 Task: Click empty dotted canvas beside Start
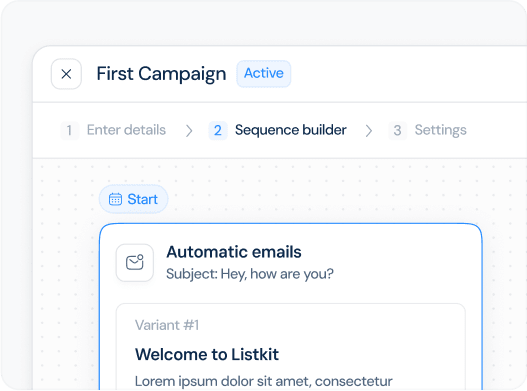[x=302, y=195]
